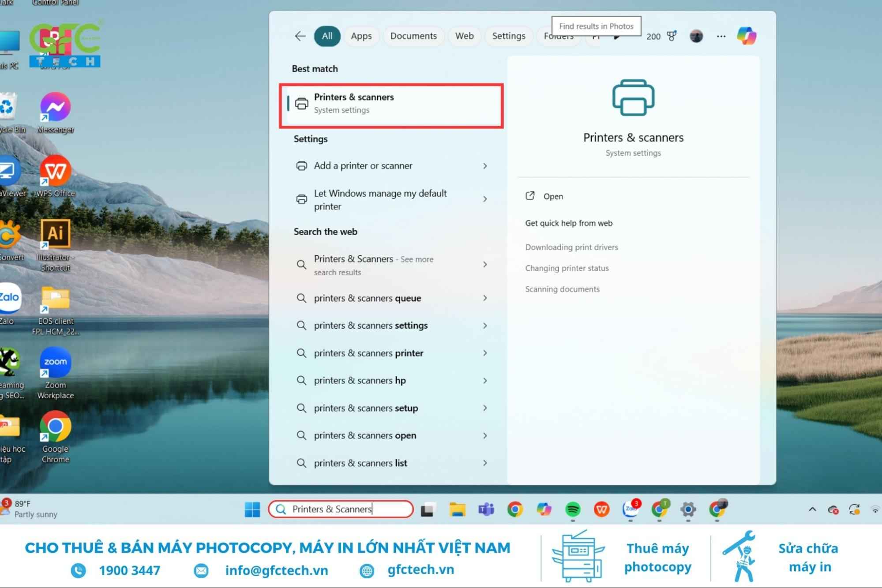Click the cloud sync tray icon
Image resolution: width=882 pixels, height=588 pixels.
coord(833,510)
